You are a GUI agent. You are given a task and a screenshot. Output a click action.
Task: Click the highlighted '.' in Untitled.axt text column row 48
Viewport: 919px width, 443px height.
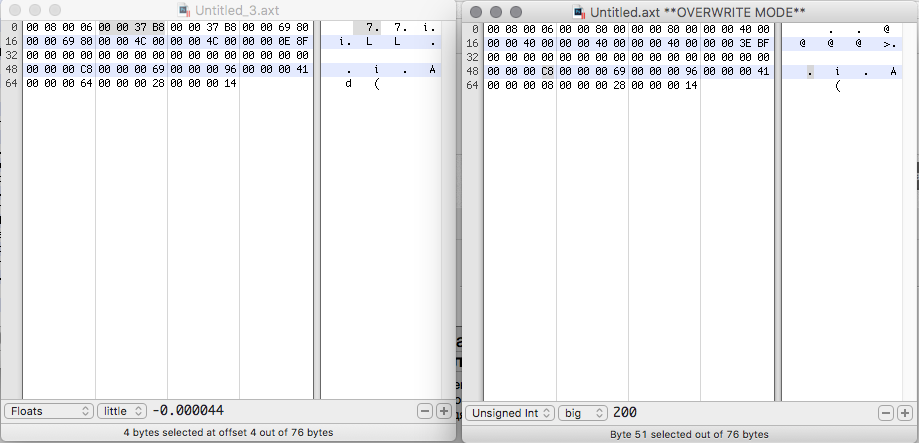[x=811, y=71]
